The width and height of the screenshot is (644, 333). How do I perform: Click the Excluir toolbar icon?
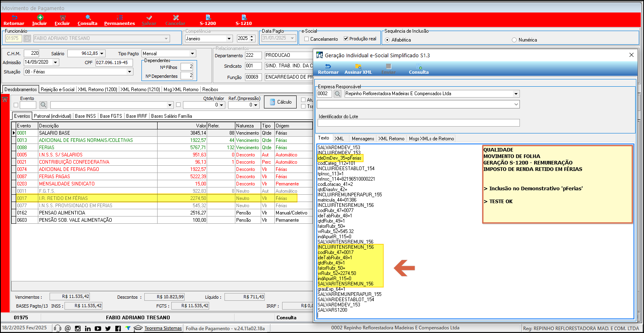62,17
